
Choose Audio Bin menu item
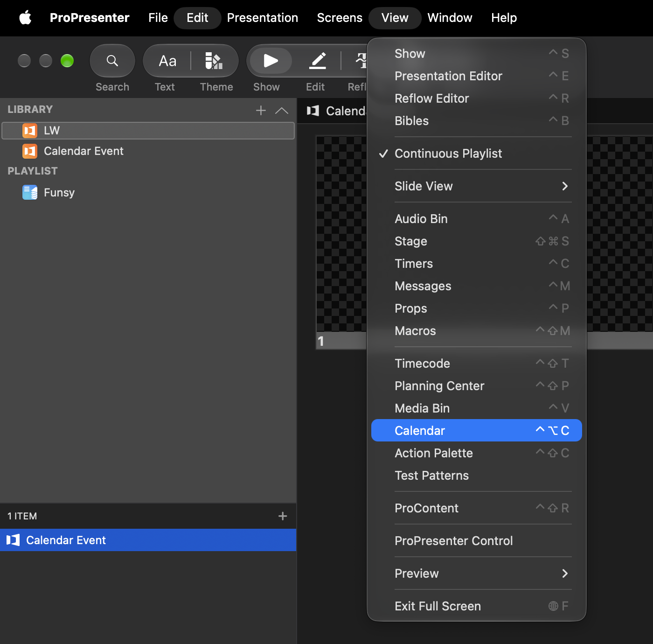(x=477, y=219)
